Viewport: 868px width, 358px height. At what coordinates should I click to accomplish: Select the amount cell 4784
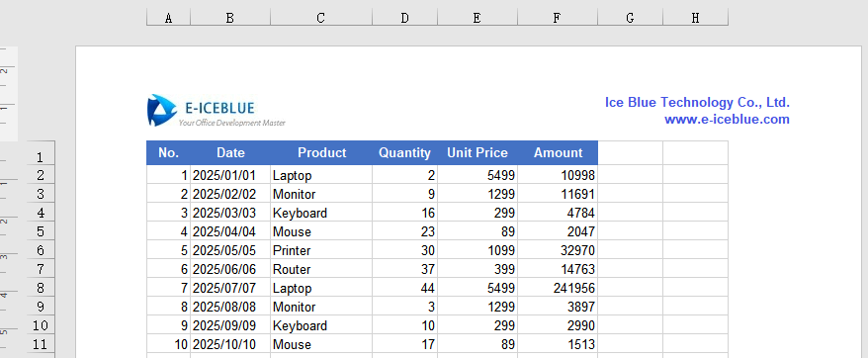pyautogui.click(x=558, y=213)
